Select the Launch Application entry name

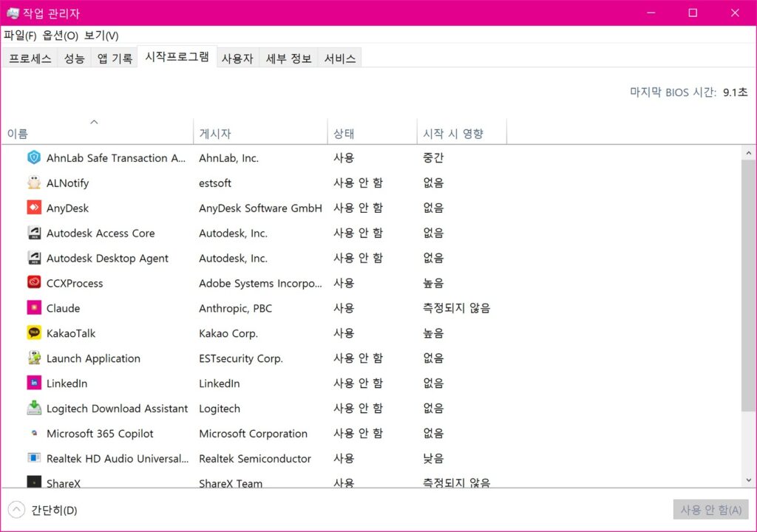point(93,358)
